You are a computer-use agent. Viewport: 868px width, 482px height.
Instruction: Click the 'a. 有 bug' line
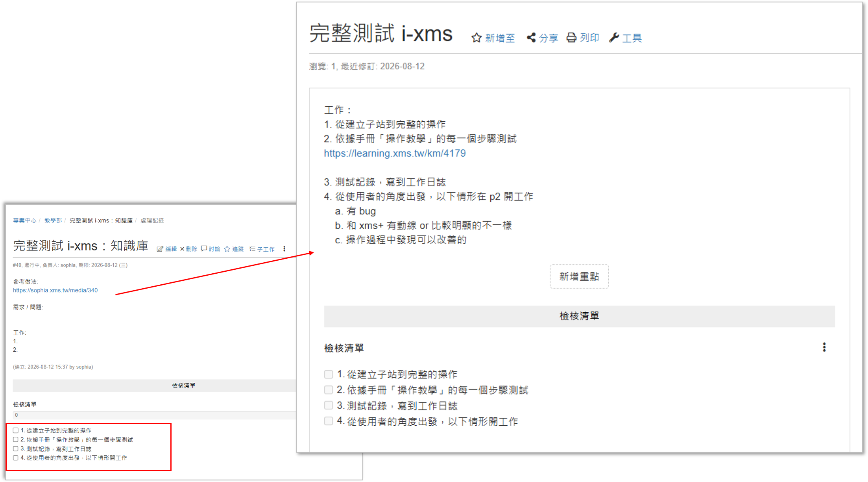[x=355, y=211]
